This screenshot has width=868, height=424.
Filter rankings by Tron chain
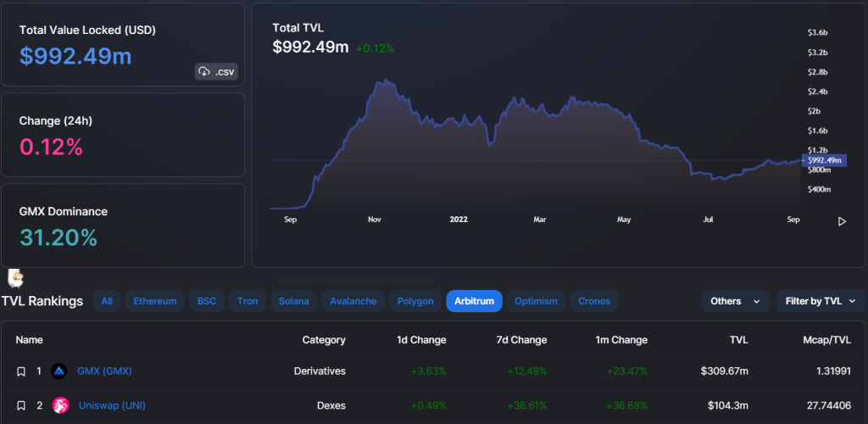pyautogui.click(x=248, y=301)
